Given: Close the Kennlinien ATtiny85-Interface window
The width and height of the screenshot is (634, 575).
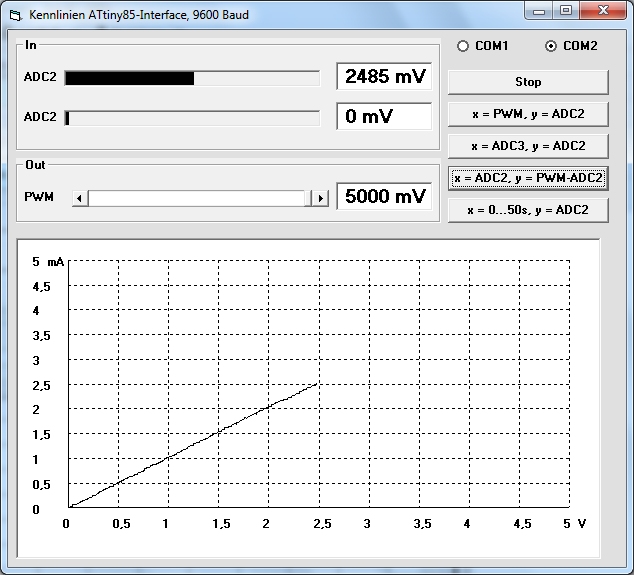Looking at the screenshot, I should tap(602, 11).
